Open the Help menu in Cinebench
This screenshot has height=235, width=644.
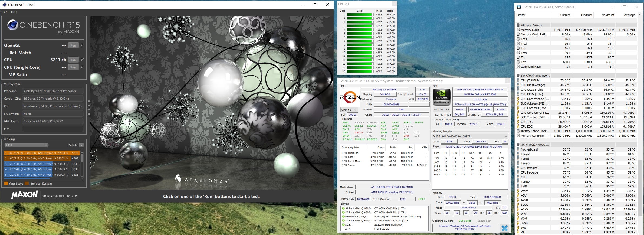(14, 12)
